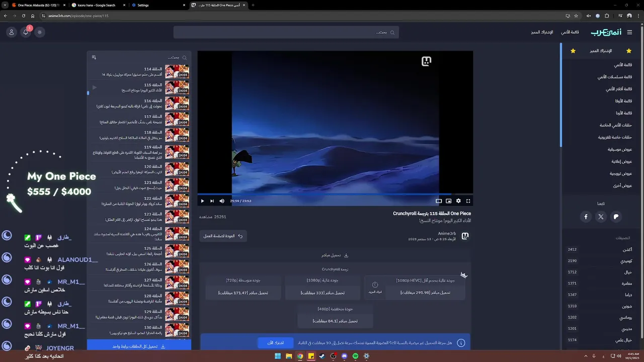This screenshot has width=644, height=362.
Task: Bookmark this page with the star icon
Action: 576,16
